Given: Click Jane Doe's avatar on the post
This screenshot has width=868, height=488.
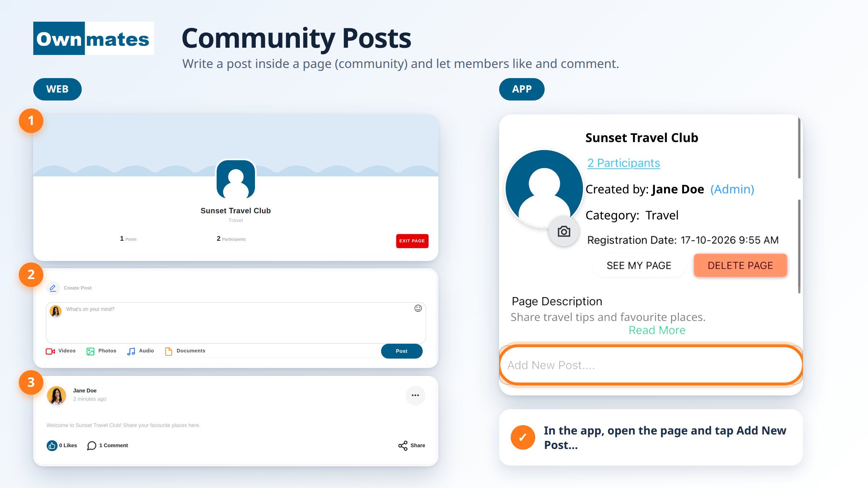Looking at the screenshot, I should tap(57, 395).
